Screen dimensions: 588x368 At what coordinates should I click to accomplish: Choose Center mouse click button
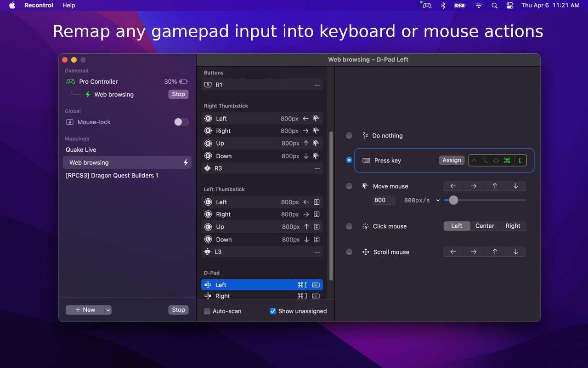485,226
